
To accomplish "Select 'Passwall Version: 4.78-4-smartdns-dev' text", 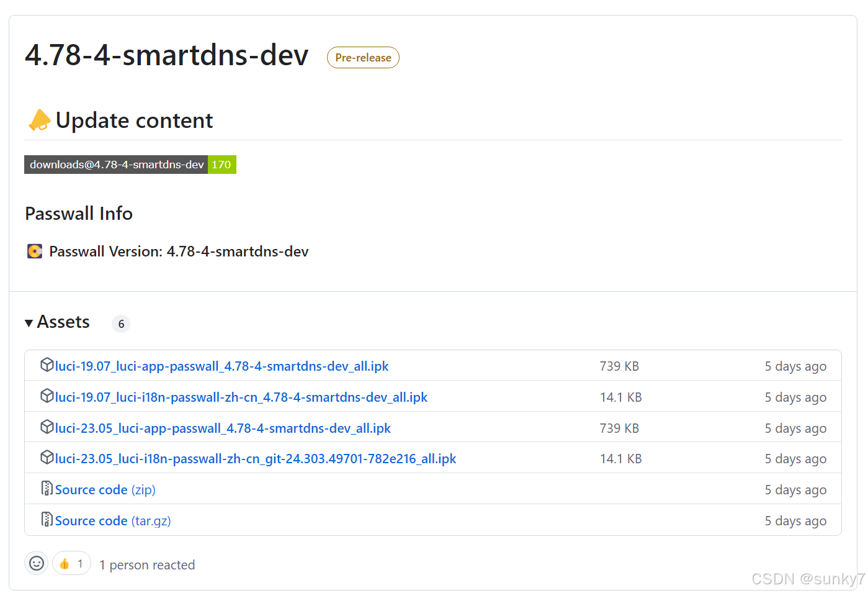I will point(179,251).
